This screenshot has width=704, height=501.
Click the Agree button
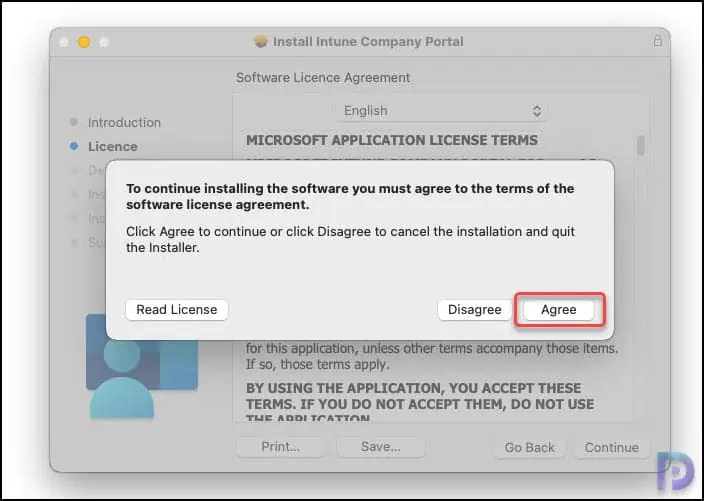click(559, 310)
